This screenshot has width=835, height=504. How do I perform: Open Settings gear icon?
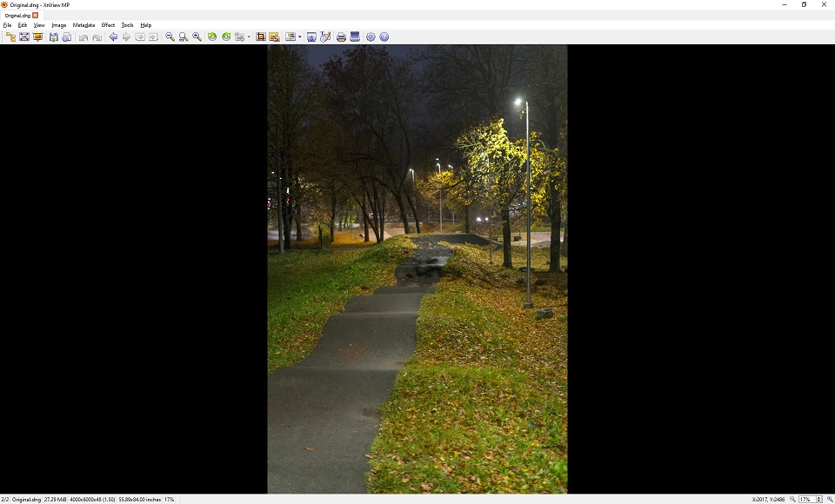371,36
